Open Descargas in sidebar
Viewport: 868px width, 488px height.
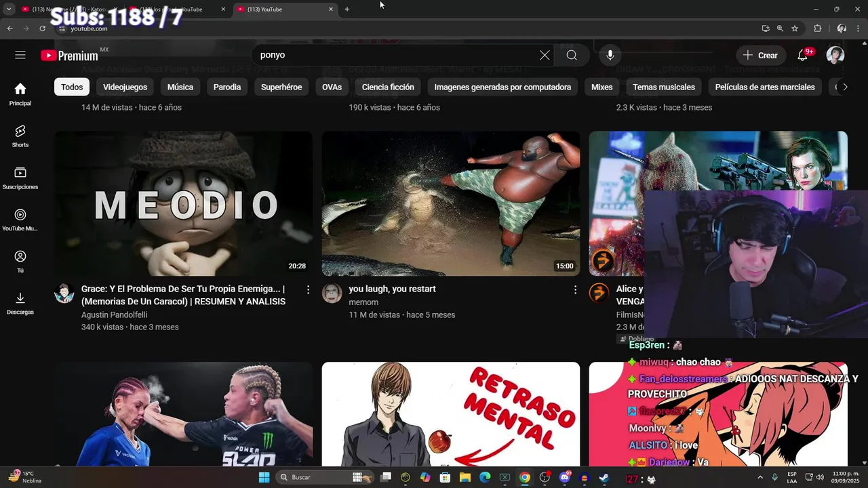click(x=20, y=303)
